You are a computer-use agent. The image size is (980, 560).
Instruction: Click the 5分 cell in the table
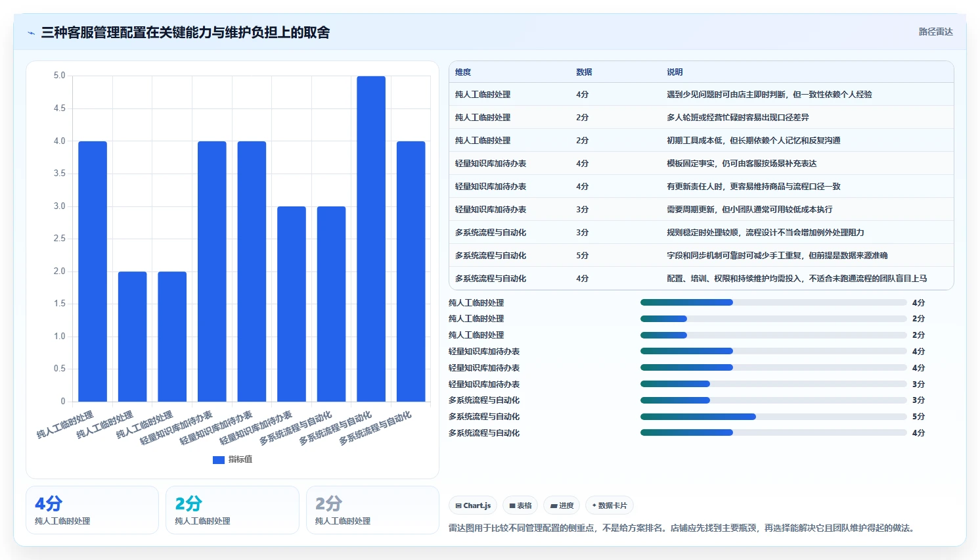[x=583, y=256]
